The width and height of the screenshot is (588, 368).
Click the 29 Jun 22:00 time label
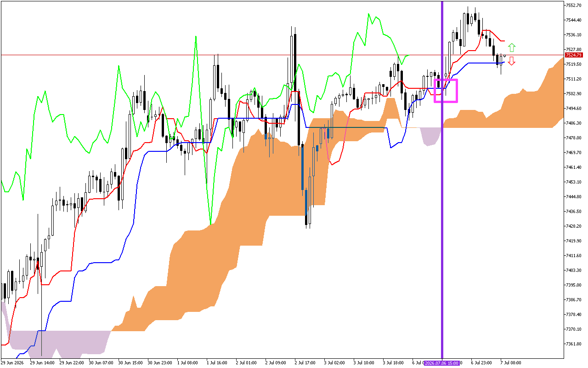71,362
